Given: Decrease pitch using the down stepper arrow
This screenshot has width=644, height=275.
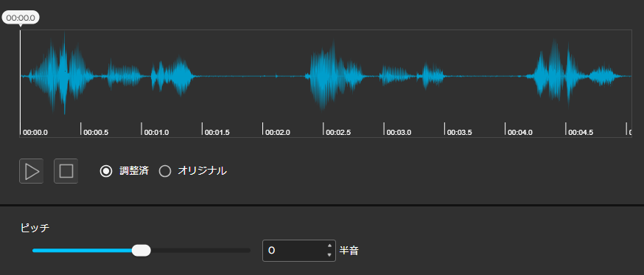Looking at the screenshot, I should 329,255.
